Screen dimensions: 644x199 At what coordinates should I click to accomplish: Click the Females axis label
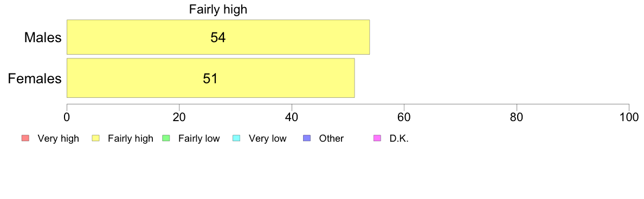pyautogui.click(x=35, y=78)
